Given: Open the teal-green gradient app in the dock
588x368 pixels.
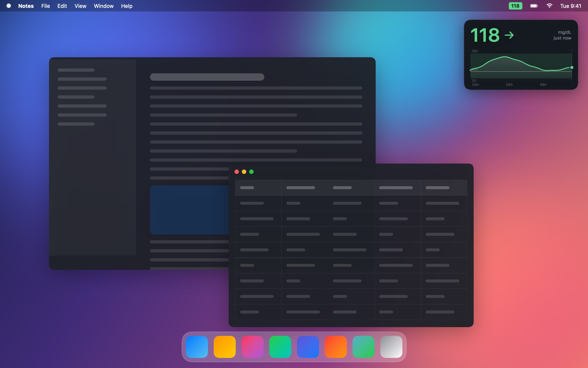Looking at the screenshot, I should coord(363,347).
